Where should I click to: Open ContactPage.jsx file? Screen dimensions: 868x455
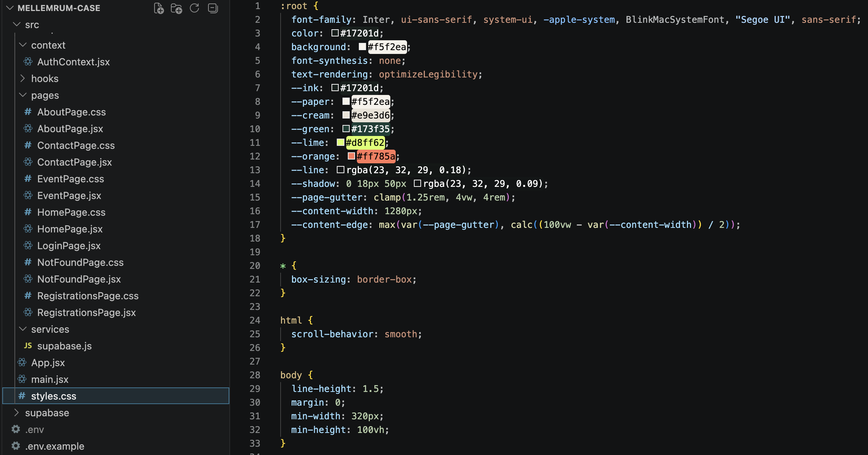click(74, 162)
